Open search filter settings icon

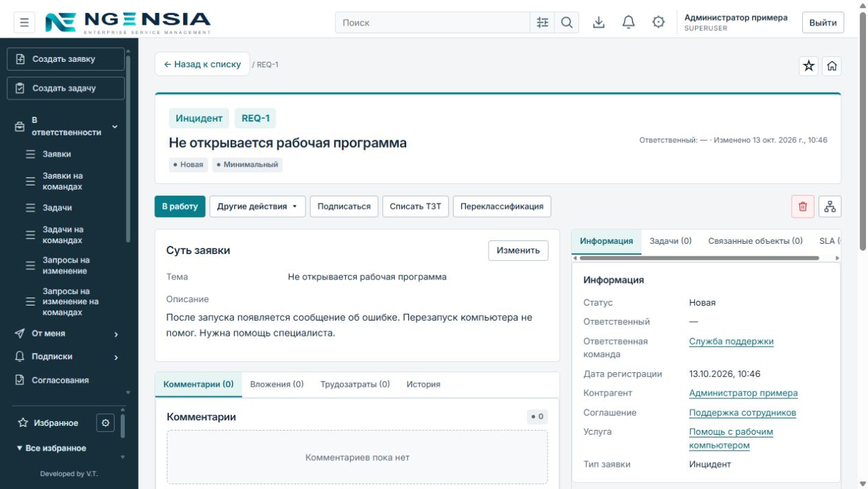(x=543, y=23)
